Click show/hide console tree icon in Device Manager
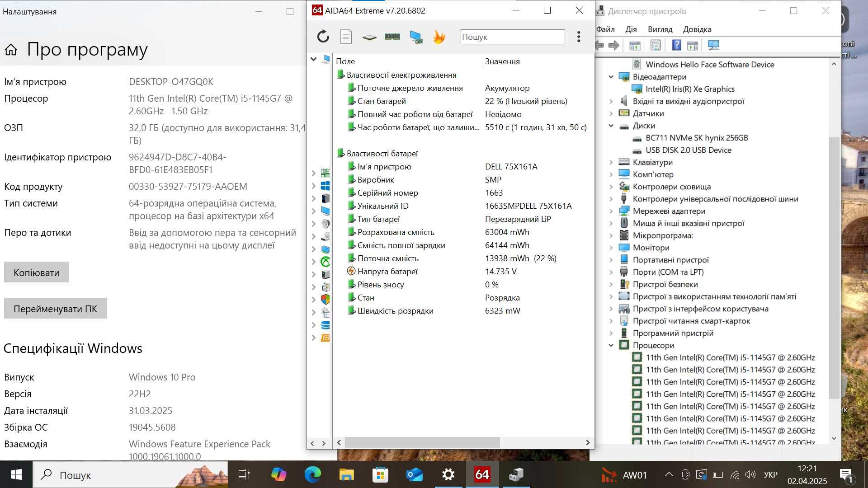Image resolution: width=868 pixels, height=488 pixels. [635, 45]
